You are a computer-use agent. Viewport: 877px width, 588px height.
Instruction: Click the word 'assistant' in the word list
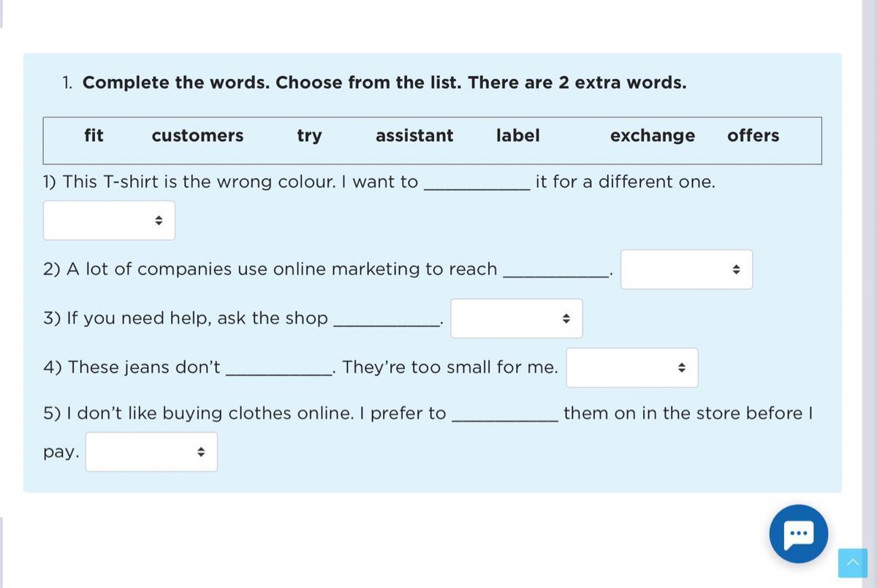[x=414, y=136]
